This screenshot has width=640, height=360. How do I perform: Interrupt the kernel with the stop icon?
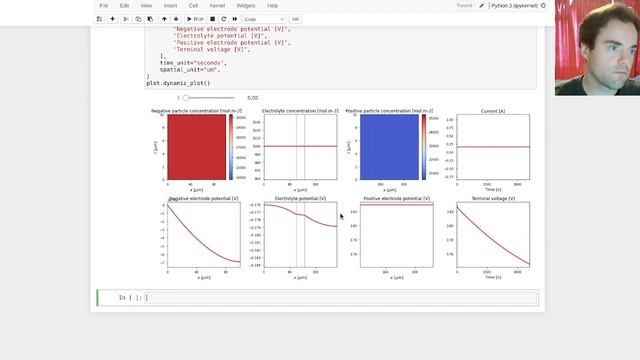click(212, 19)
